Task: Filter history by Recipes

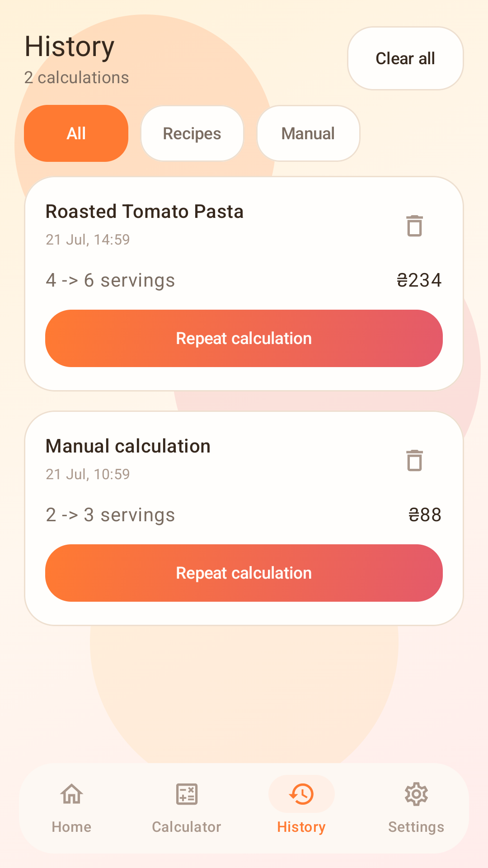Action: tap(192, 133)
